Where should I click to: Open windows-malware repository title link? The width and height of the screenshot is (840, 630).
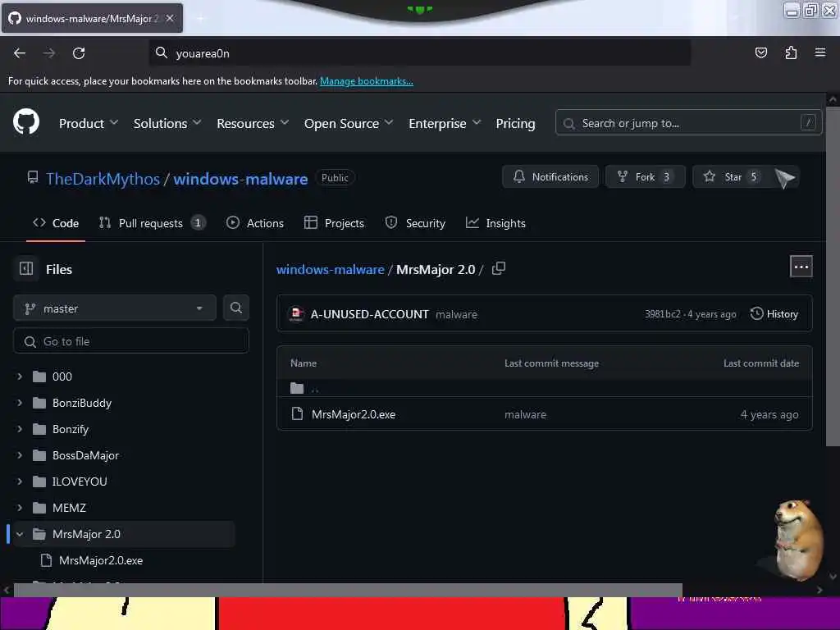240,178
